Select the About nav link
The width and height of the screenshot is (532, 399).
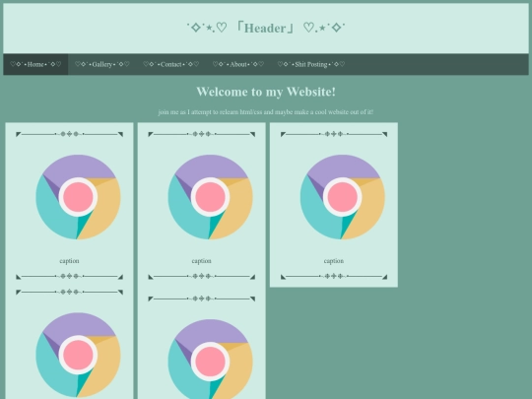pos(238,64)
